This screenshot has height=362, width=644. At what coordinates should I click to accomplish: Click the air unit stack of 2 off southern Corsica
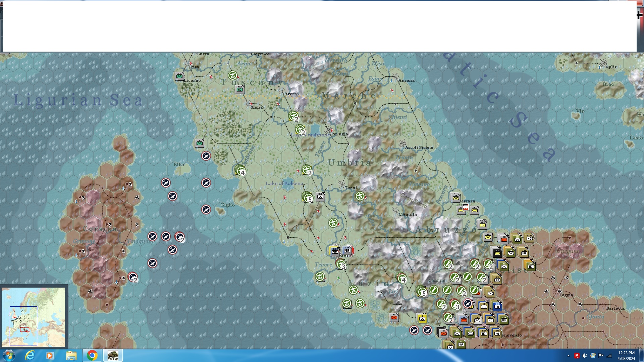tap(133, 277)
